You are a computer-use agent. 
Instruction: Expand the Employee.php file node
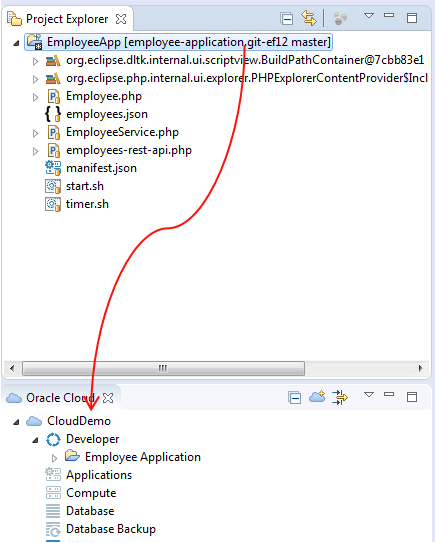[35, 97]
